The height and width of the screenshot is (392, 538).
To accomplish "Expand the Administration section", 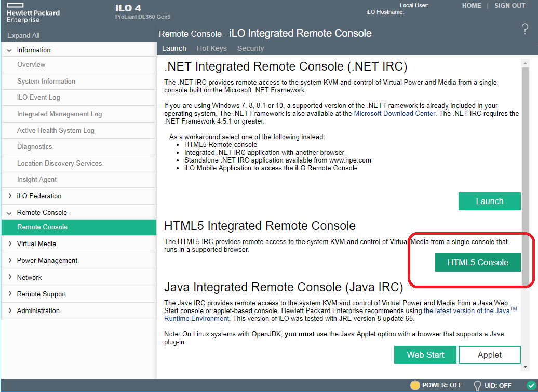I will point(9,310).
